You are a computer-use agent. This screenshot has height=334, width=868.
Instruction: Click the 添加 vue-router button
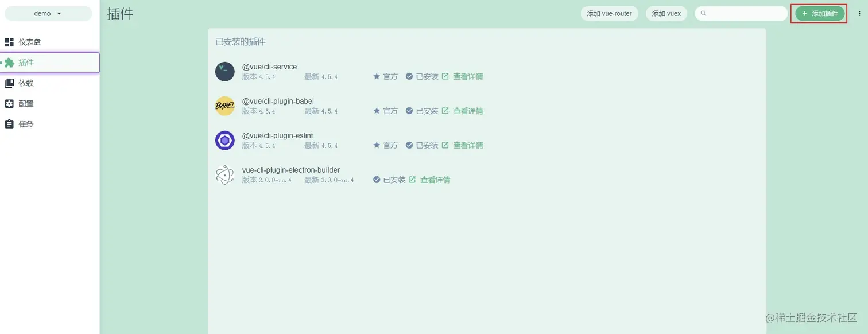[x=609, y=14]
